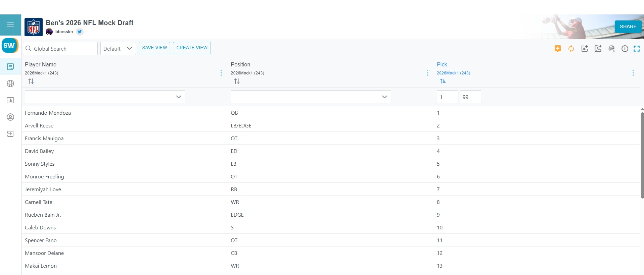Open Player Name column options menu
Image resolution: width=644 pixels, height=275 pixels.
(221, 73)
